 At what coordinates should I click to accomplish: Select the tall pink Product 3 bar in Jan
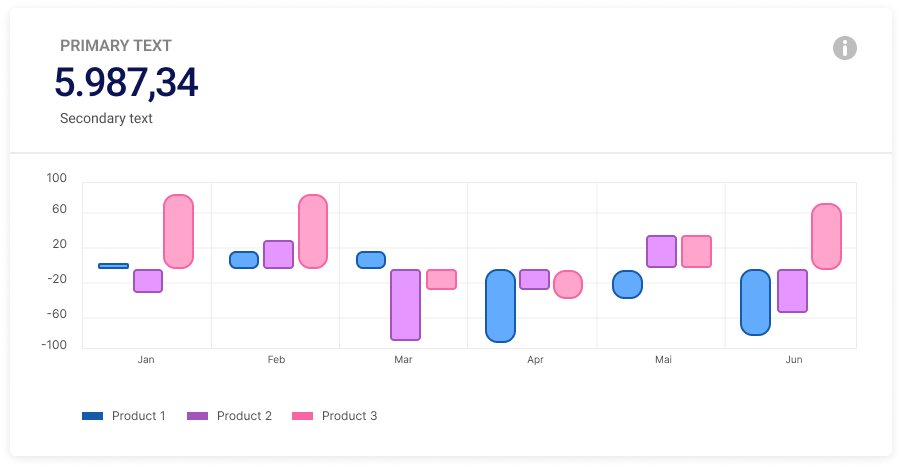(x=178, y=231)
